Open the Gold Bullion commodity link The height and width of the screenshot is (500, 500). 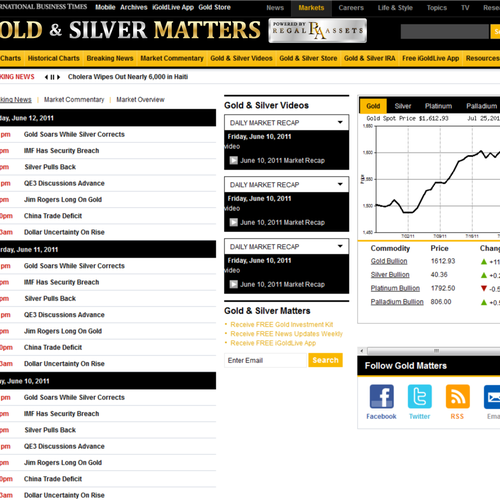click(x=389, y=261)
